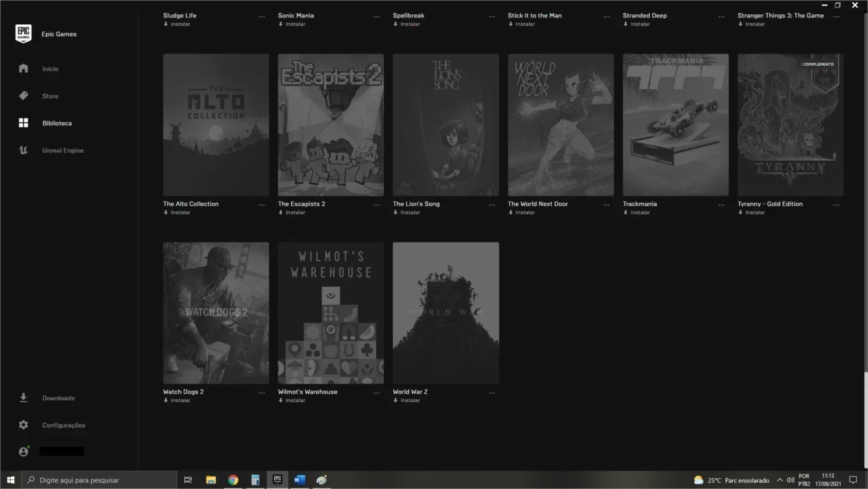Viewport: 868px width, 489px height.
Task: Click the Epic Games logo
Action: point(24,34)
